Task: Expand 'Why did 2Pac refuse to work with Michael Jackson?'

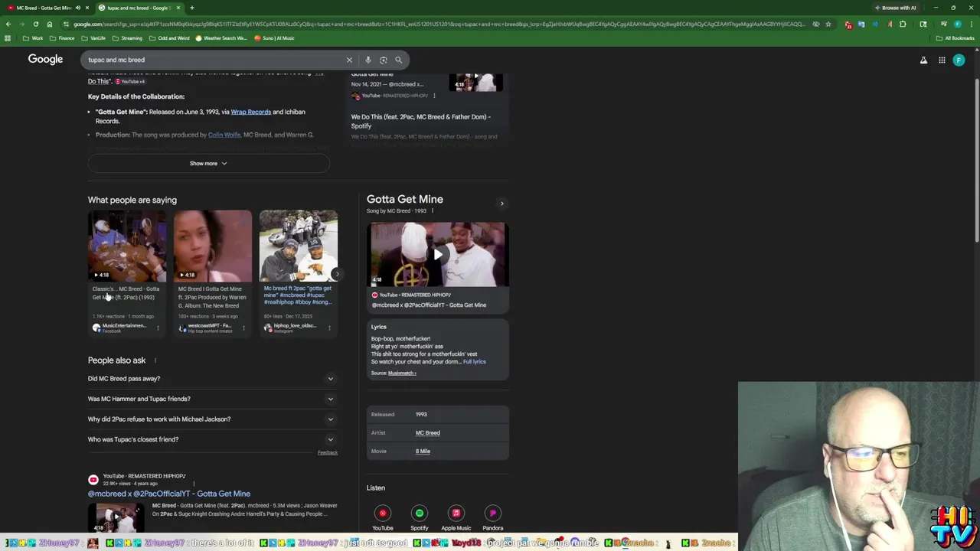Action: click(x=212, y=419)
